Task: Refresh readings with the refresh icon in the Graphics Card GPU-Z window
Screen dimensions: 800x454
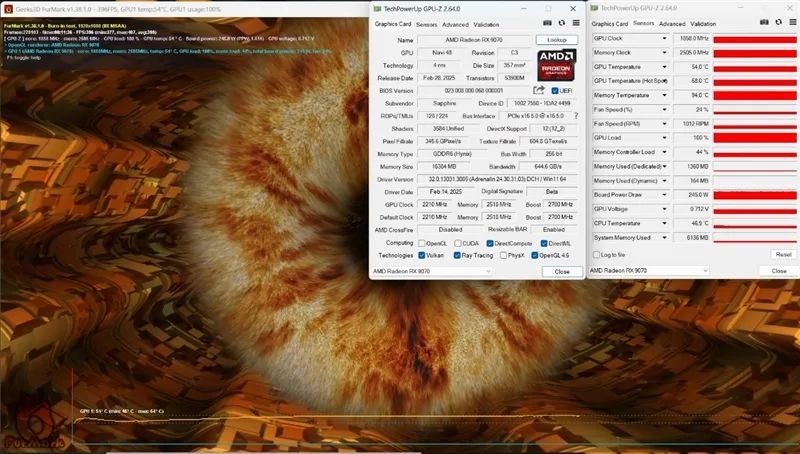Action: tap(562, 23)
